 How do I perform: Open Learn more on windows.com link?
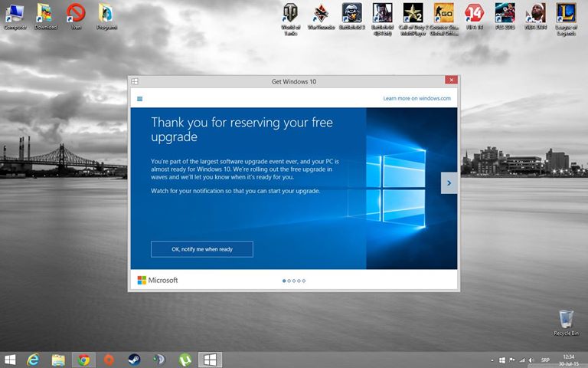pyautogui.click(x=416, y=98)
